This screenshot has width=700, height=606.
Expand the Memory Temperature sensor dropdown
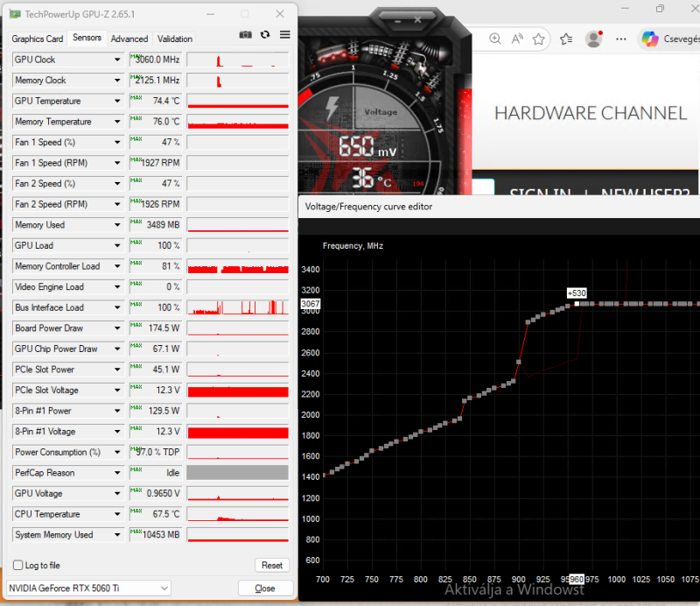tap(117, 122)
